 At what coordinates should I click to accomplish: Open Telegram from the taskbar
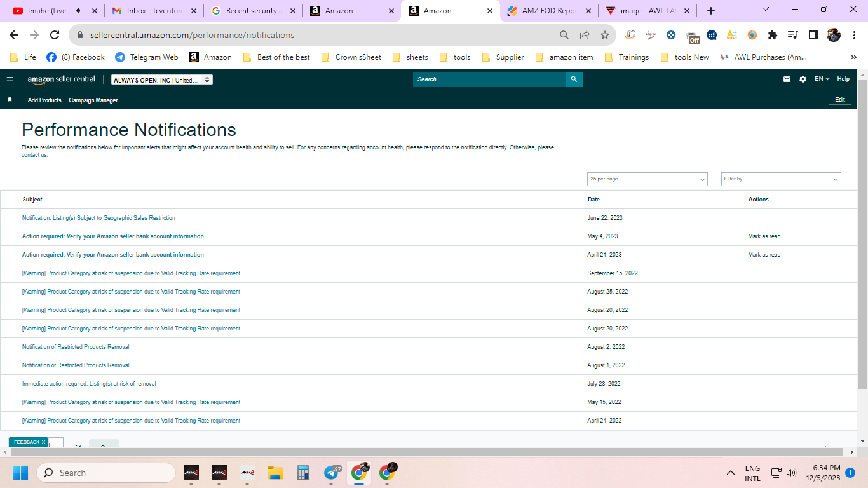[x=332, y=473]
